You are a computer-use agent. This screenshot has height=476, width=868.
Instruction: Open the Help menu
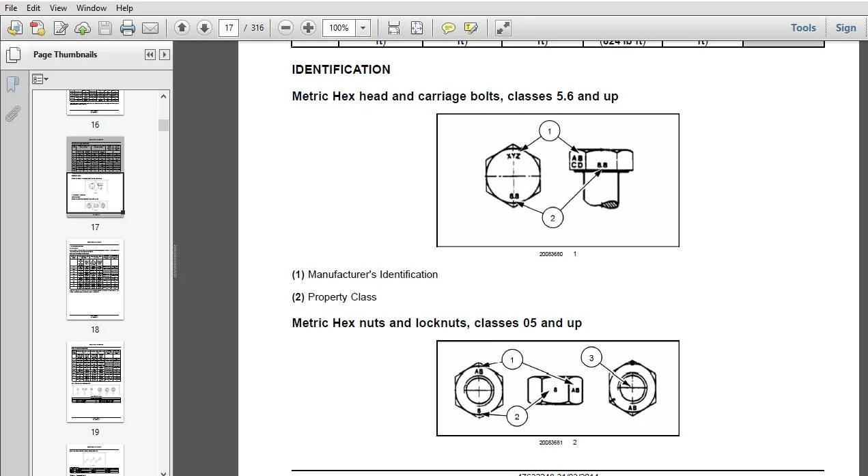click(x=124, y=8)
